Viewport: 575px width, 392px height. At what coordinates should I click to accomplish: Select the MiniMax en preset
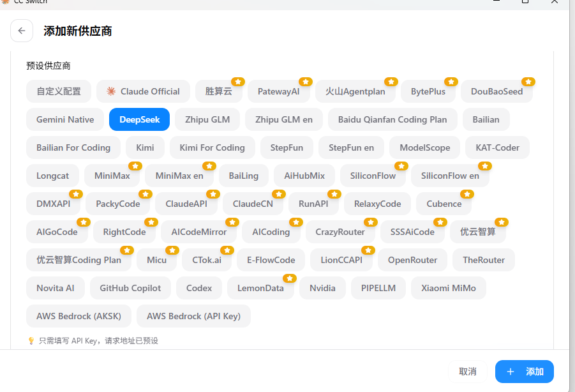179,176
